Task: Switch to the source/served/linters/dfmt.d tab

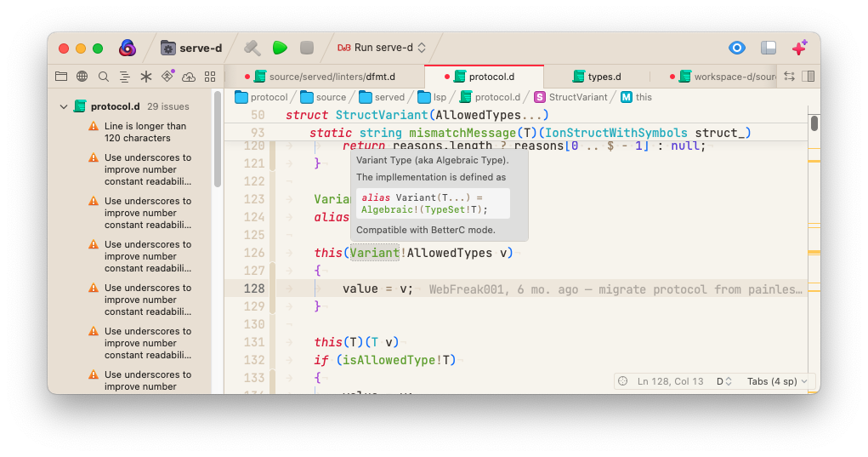Action: 325,77
